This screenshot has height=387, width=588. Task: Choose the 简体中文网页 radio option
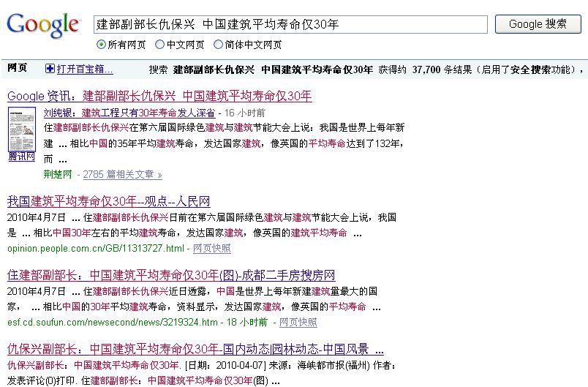218,45
